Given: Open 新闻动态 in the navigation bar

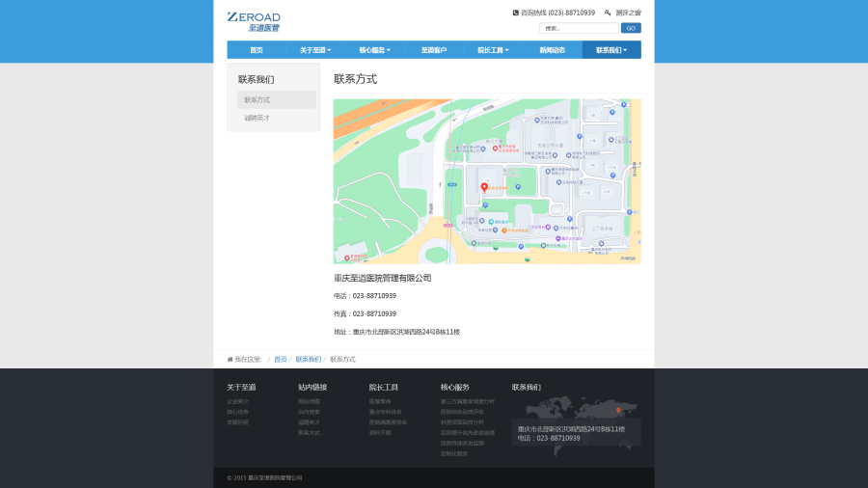Looking at the screenshot, I should click(x=552, y=50).
